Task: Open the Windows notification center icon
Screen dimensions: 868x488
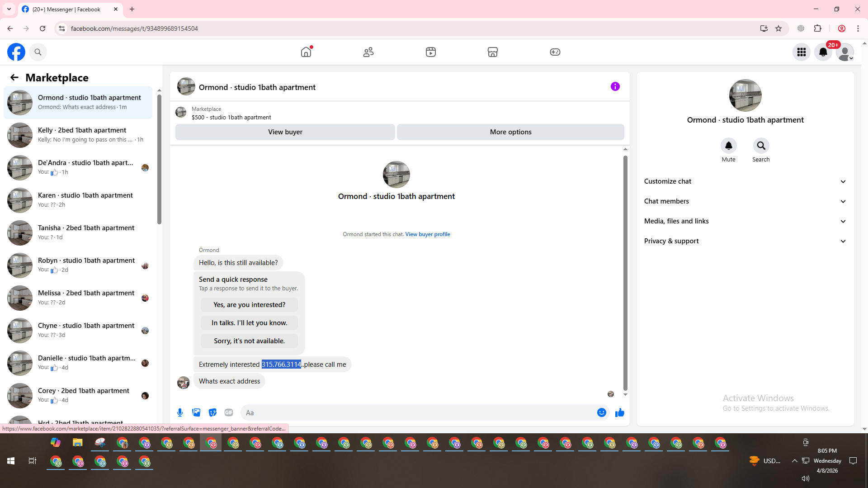Action: (x=853, y=461)
